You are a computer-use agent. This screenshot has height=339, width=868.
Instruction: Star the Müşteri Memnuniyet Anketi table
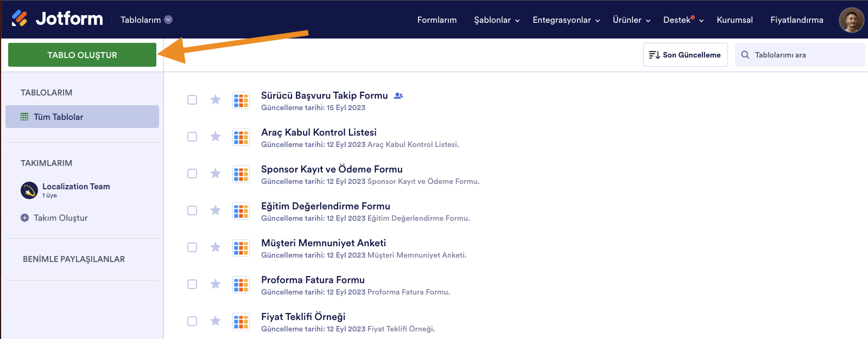[216, 247]
